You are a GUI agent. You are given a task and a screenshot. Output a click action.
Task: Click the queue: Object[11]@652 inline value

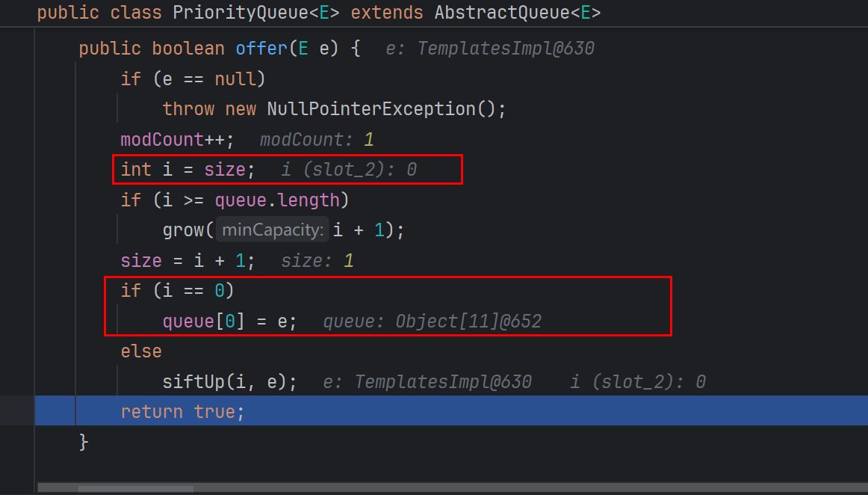pos(432,322)
